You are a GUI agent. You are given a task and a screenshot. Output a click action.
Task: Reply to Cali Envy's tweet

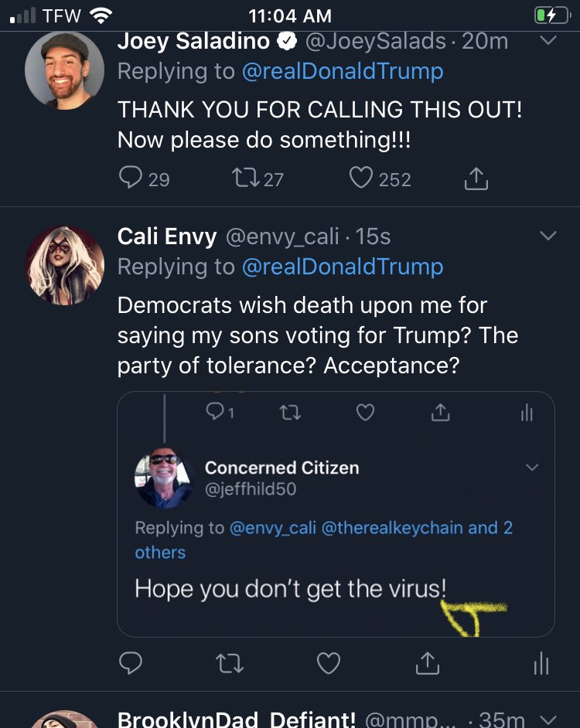click(131, 663)
